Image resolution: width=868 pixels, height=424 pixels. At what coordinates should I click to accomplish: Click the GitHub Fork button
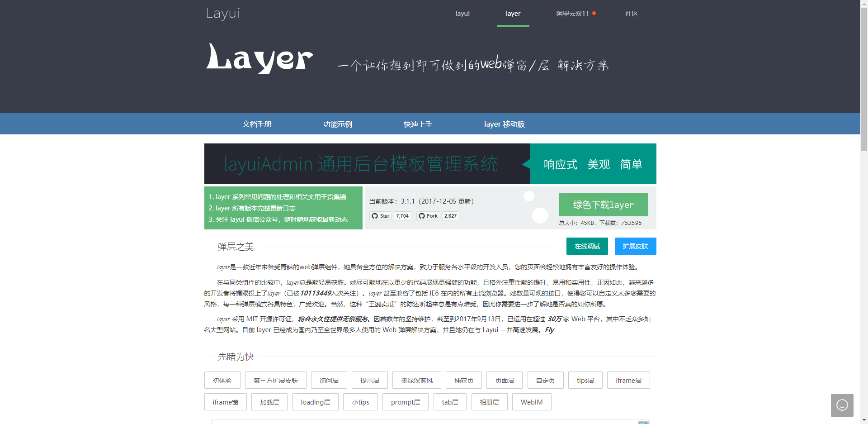click(x=428, y=216)
